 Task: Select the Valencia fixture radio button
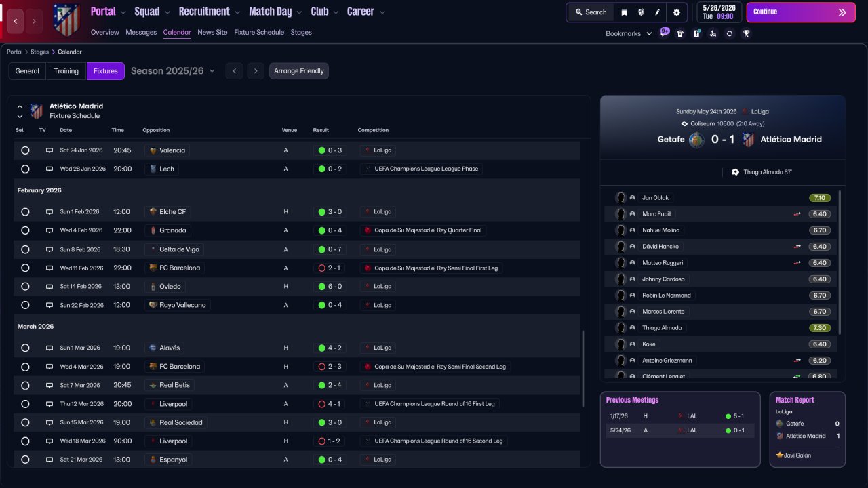tap(25, 150)
